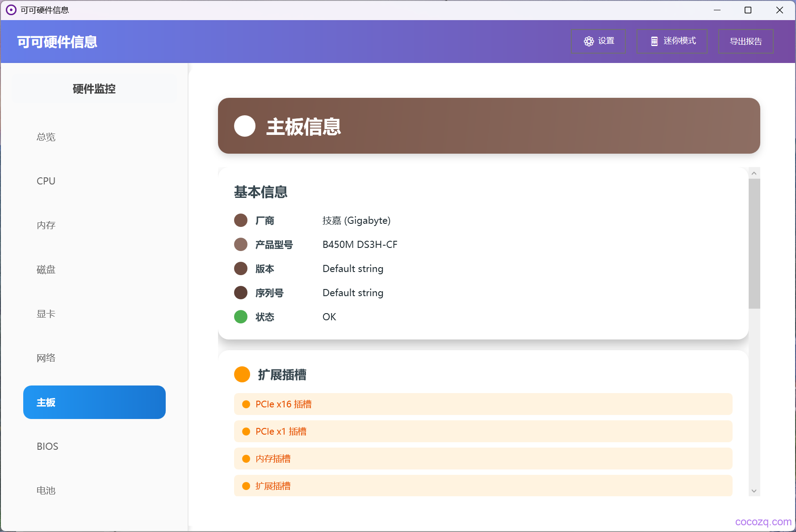Click the calculator icon in the 迷你模式 button
The image size is (796, 532).
tap(654, 41)
